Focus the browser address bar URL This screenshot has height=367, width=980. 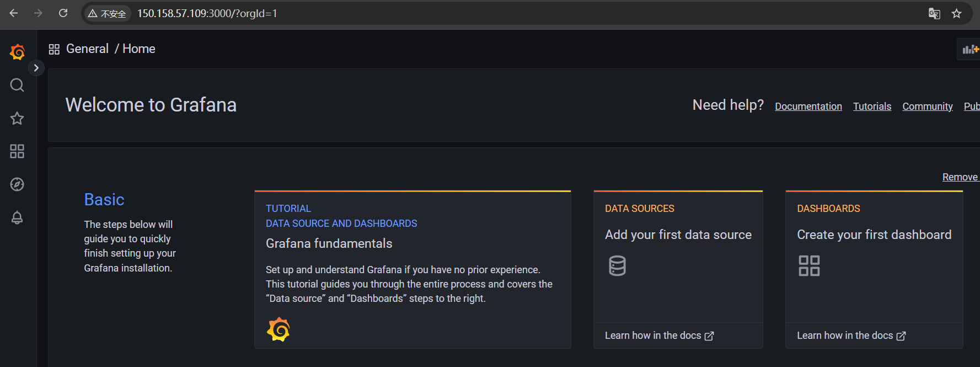tap(207, 13)
